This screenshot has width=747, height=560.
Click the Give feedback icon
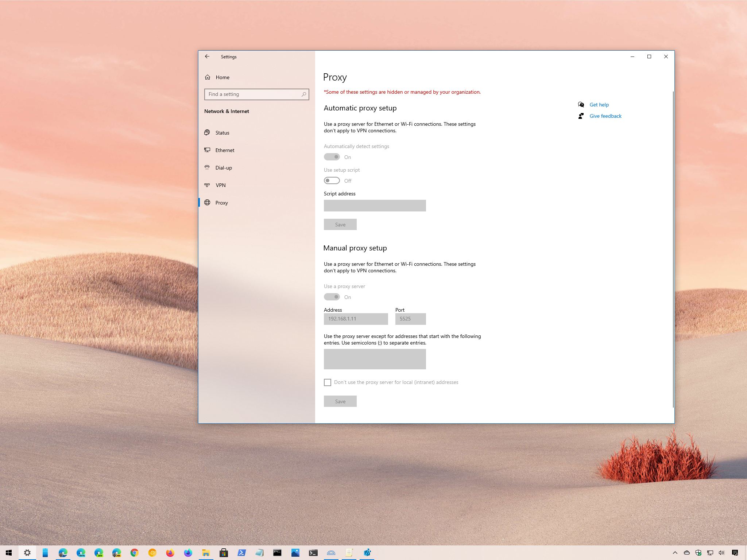(581, 116)
